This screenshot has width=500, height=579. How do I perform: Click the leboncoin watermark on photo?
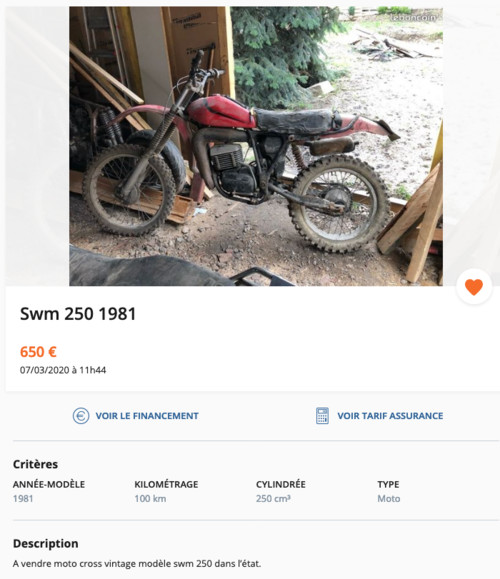tap(414, 17)
